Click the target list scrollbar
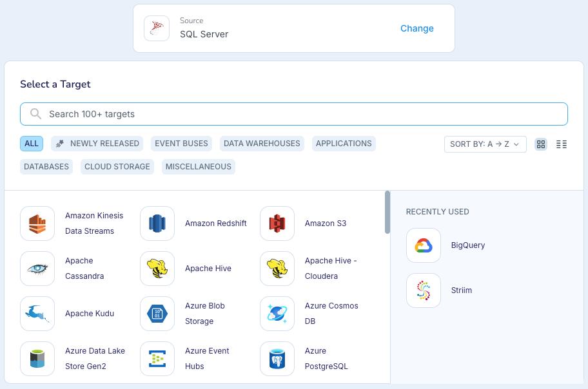588x389 pixels. click(387, 213)
